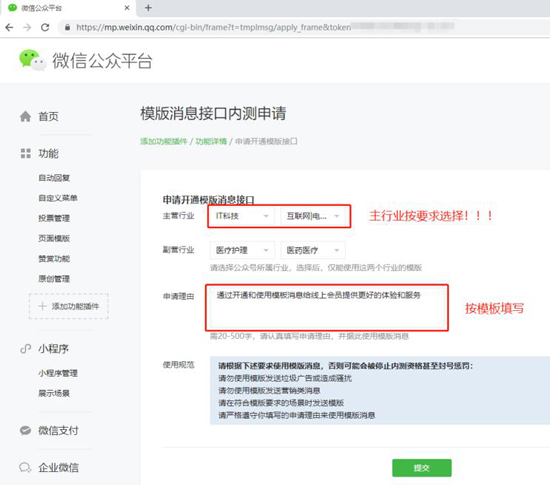Click the 请勿使用模版发送营销类消息 line
550x485 pixels.
click(269, 390)
